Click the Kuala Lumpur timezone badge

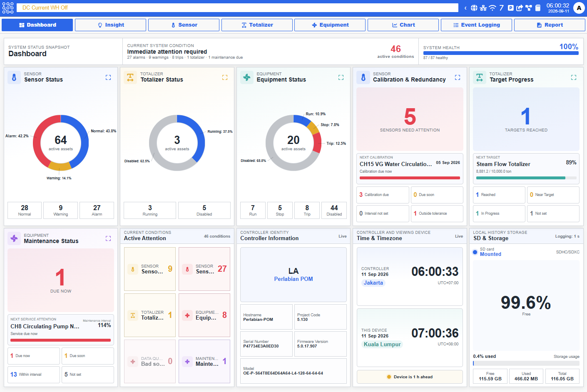382,344
